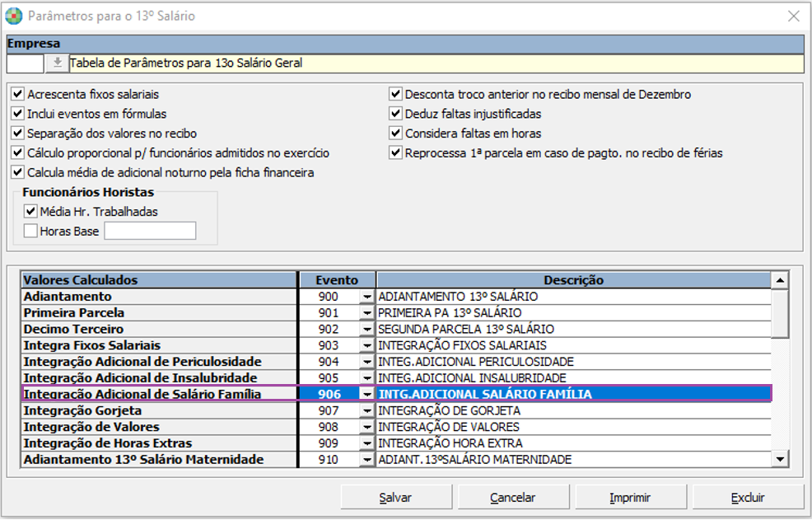Select the Decimo Terceiro row label
Image resolution: width=812 pixels, height=520 pixels.
click(159, 329)
